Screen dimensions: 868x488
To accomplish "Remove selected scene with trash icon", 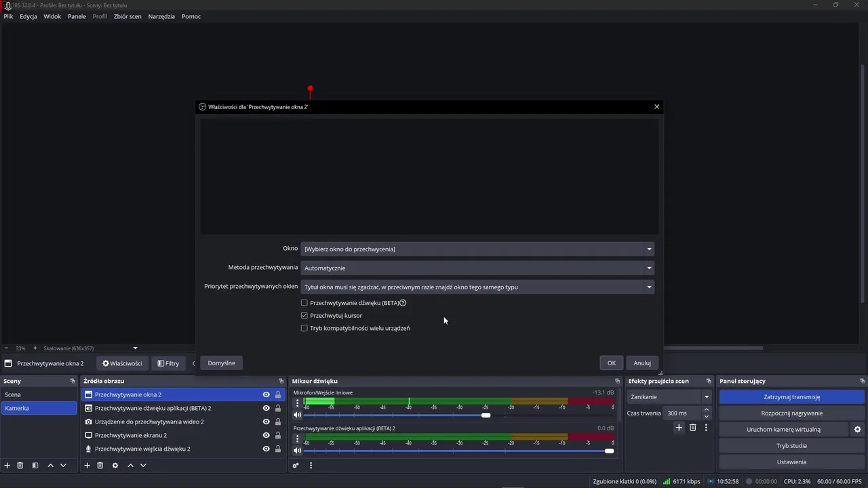I will pyautogui.click(x=20, y=466).
